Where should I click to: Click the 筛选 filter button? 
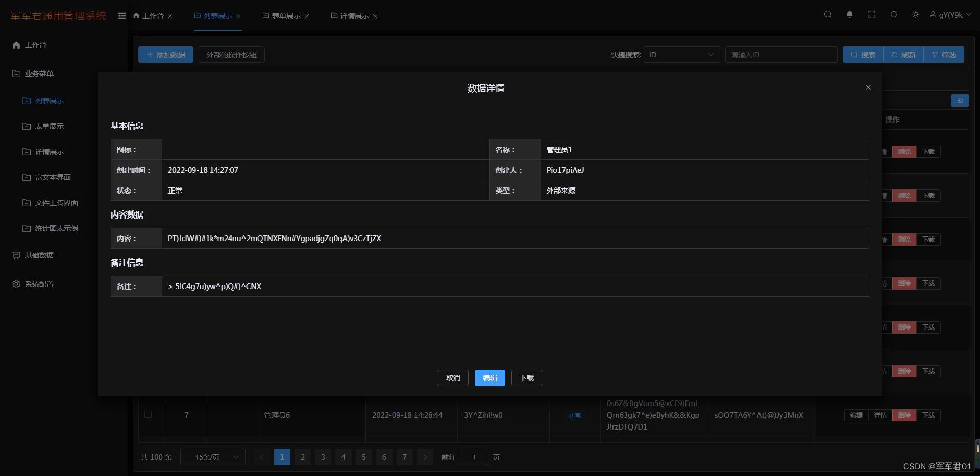944,55
